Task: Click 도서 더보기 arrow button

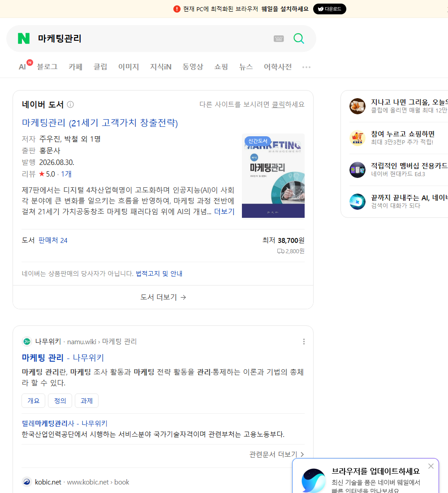Action: tap(163, 297)
